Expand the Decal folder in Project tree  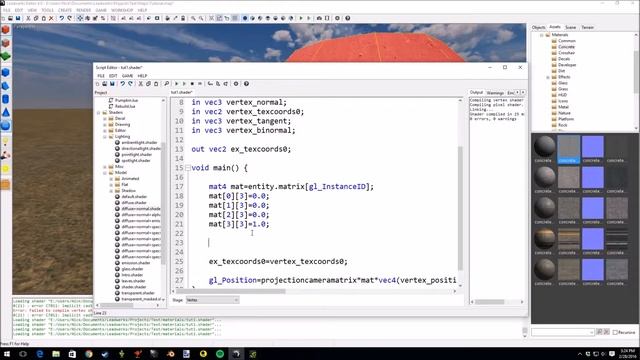[x=104, y=118]
